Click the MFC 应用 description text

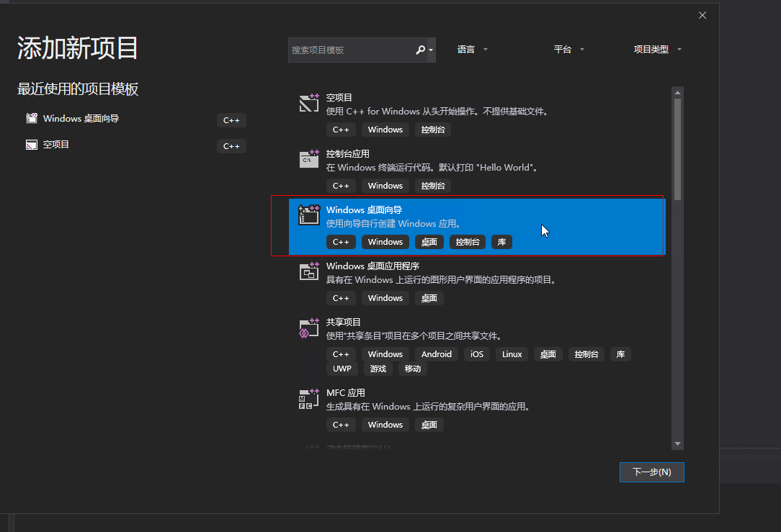(429, 407)
